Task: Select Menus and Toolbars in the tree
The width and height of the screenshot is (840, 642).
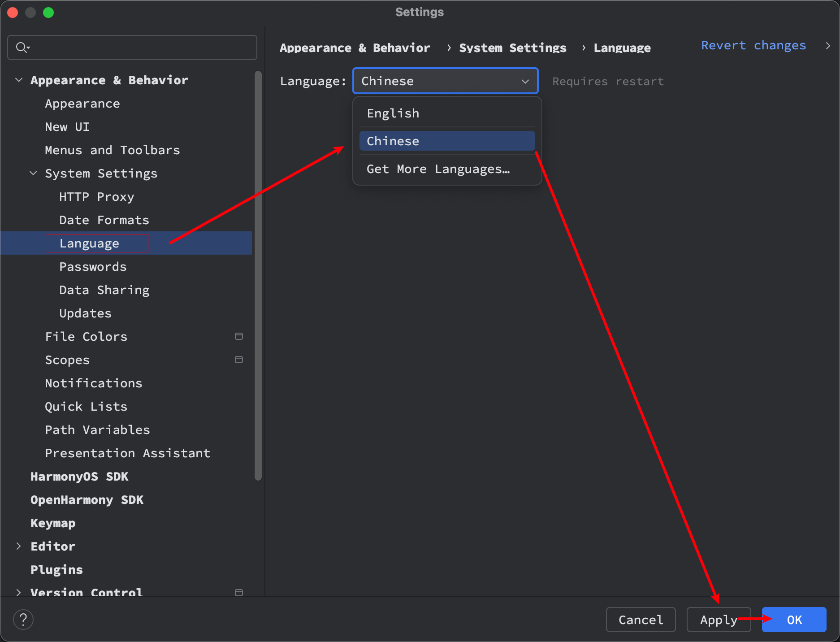Action: [x=113, y=150]
